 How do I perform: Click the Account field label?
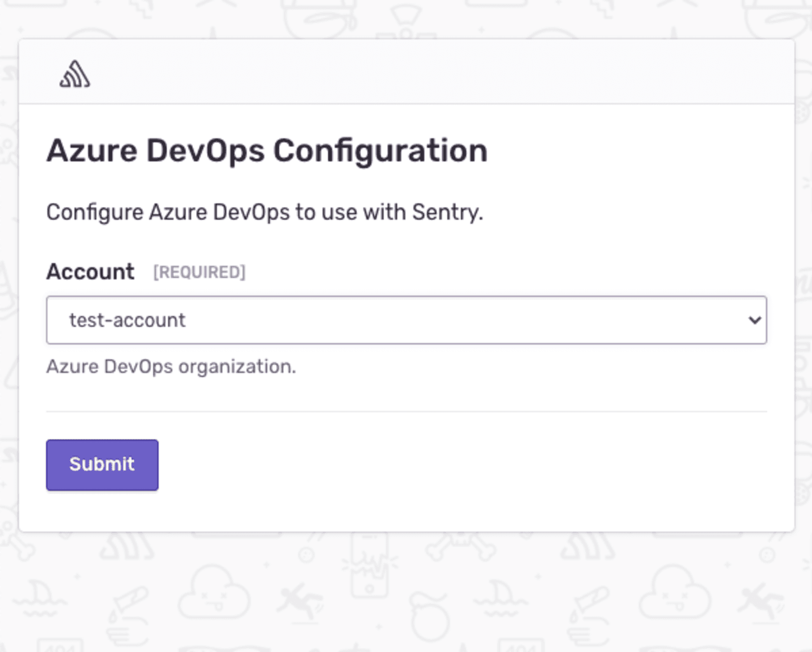tap(90, 271)
